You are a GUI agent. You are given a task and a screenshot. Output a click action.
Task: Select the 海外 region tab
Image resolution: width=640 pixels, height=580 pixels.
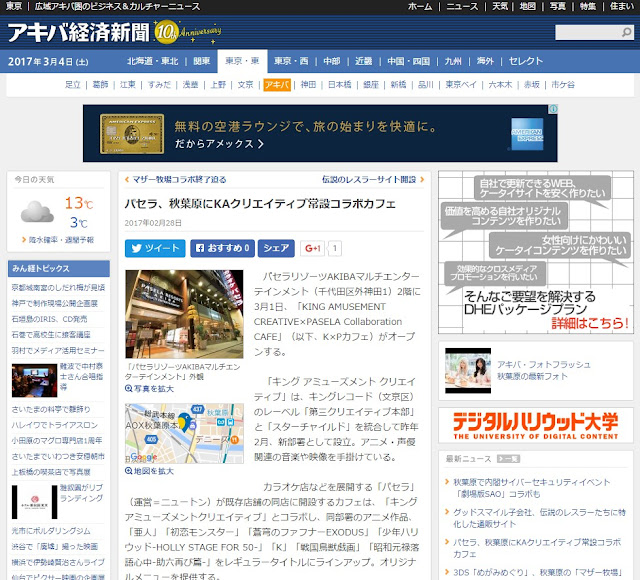pyautogui.click(x=485, y=61)
